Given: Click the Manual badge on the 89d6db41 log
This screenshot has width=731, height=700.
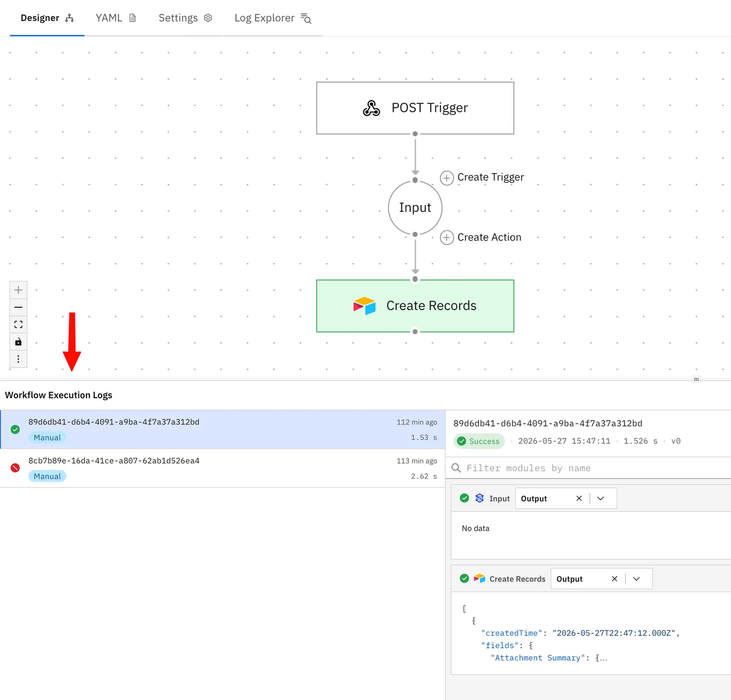Looking at the screenshot, I should coord(47,437).
